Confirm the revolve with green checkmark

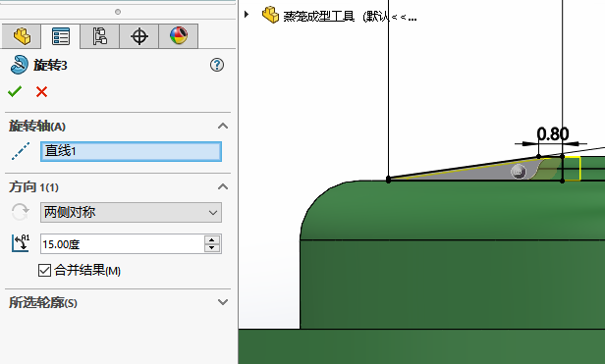pyautogui.click(x=15, y=92)
